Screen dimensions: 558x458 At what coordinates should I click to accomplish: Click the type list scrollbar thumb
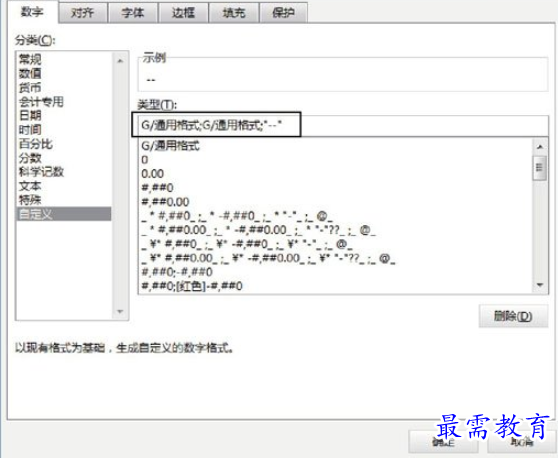point(540,168)
